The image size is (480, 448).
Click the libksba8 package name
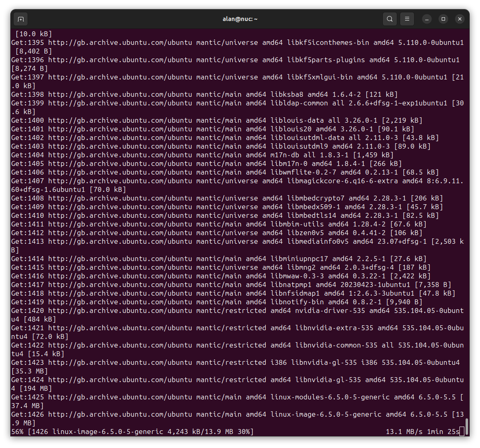(x=287, y=94)
